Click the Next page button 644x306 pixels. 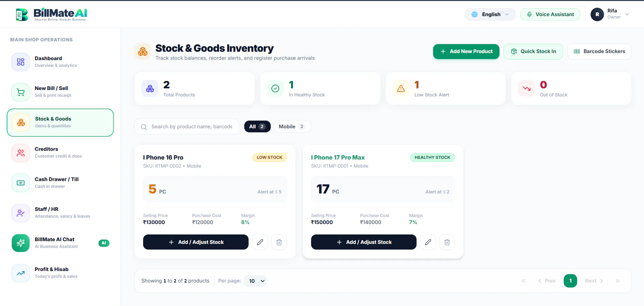(x=594, y=281)
